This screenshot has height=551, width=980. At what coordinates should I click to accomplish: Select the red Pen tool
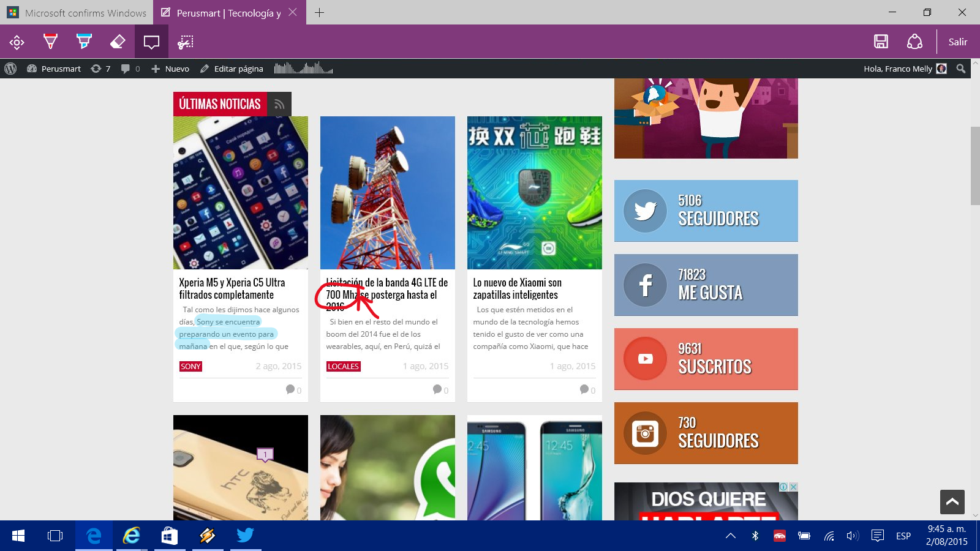[50, 42]
